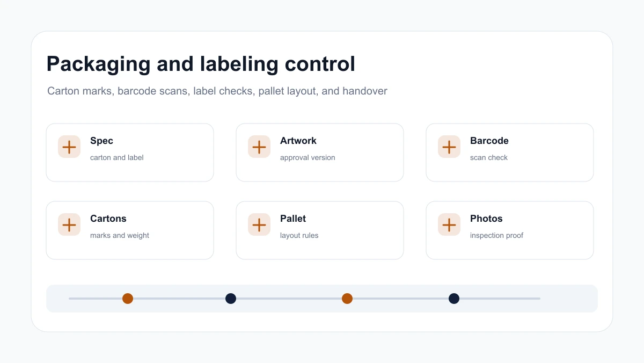Open the Spec title label
Screen dimensions: 644x363
tap(101, 141)
